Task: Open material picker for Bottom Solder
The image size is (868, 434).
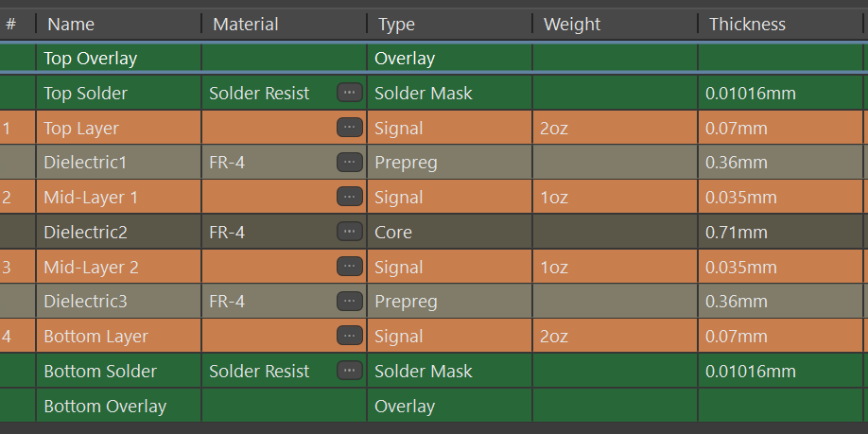Action: (x=349, y=371)
